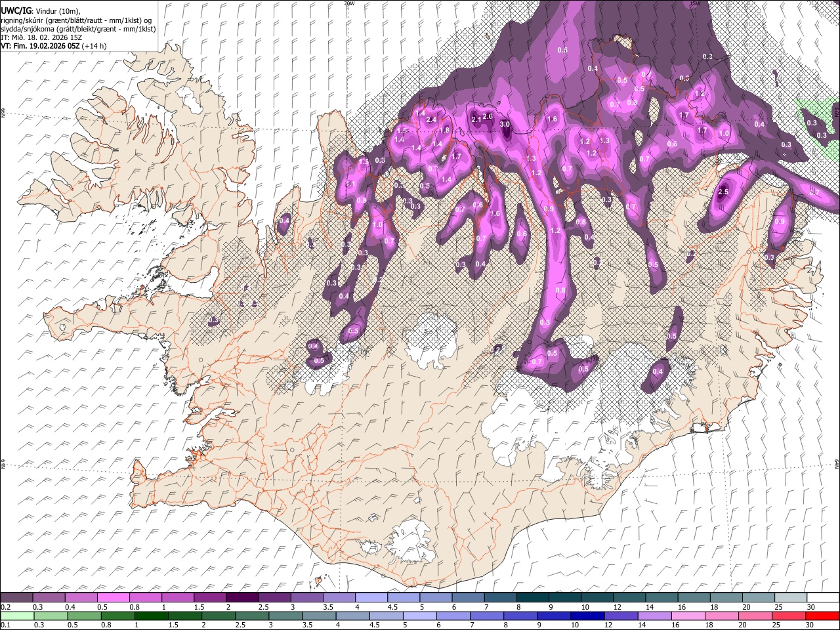Click the UWC/IG title in the header
This screenshot has height=630, width=840.
(16, 11)
